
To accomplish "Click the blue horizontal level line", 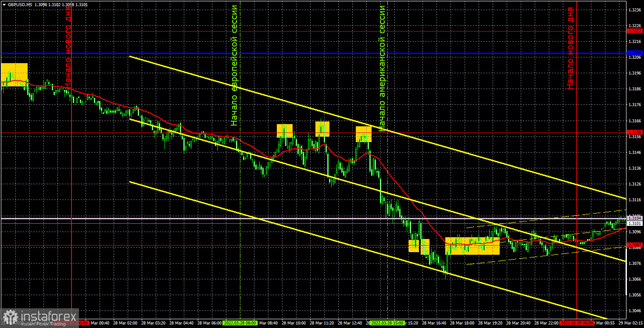I will click(x=314, y=53).
